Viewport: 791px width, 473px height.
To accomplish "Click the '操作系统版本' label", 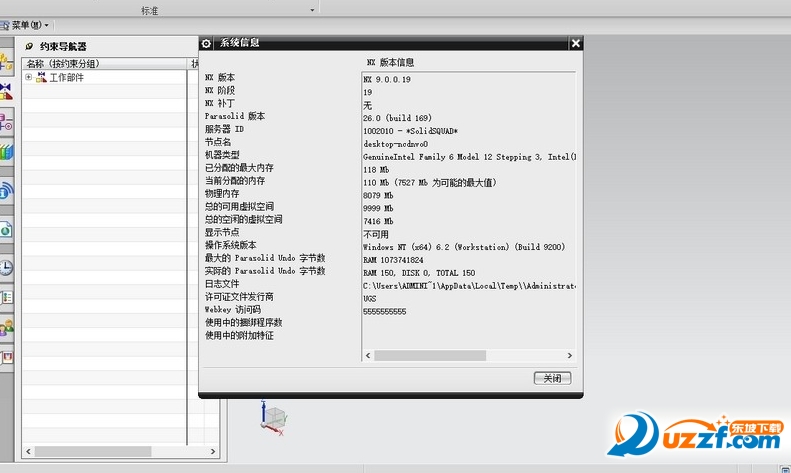I will coord(231,245).
